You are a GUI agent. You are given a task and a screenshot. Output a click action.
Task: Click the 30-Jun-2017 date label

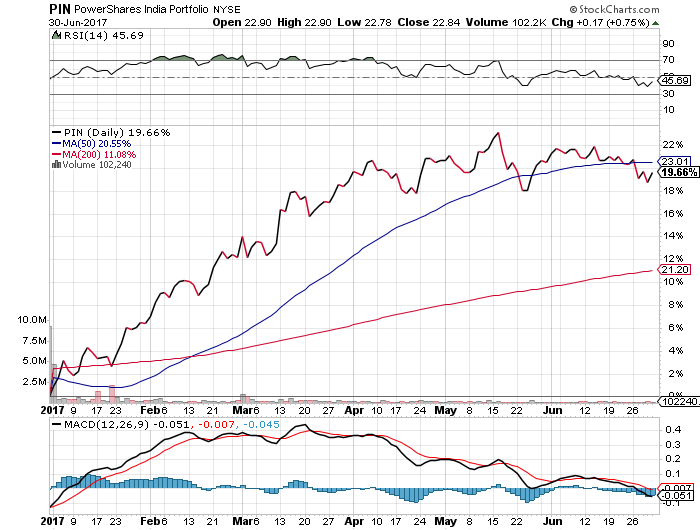click(78, 22)
